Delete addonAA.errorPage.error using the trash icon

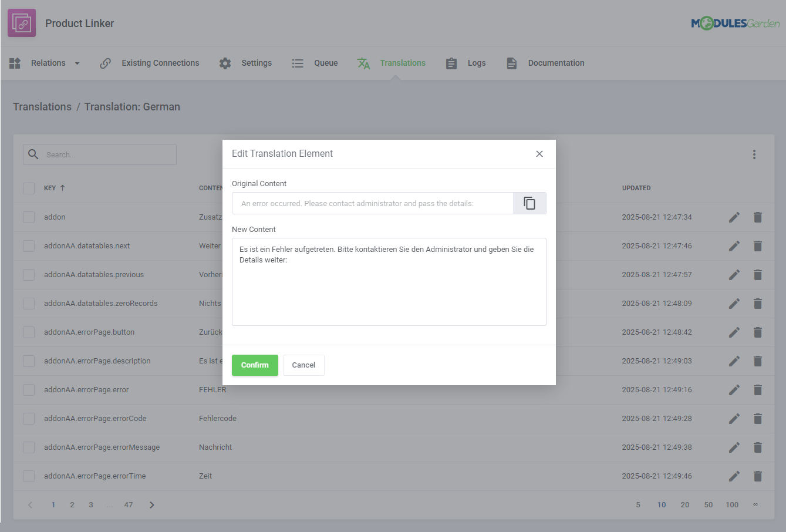pos(757,389)
